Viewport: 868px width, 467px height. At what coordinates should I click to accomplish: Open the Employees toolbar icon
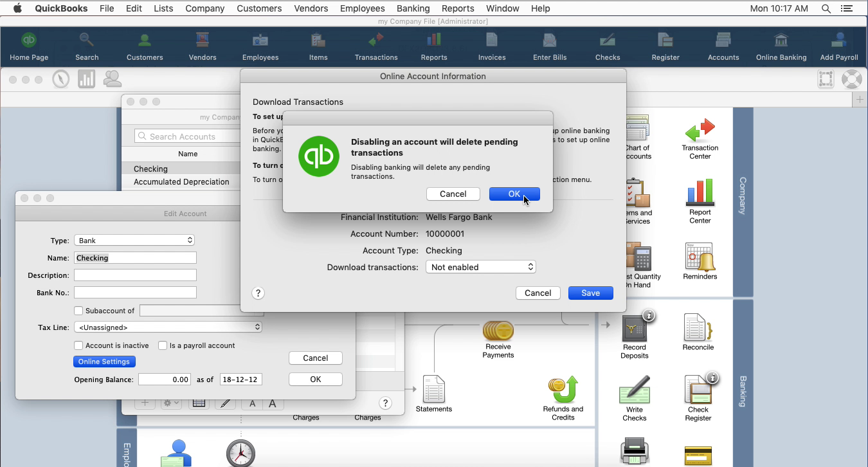click(260, 46)
